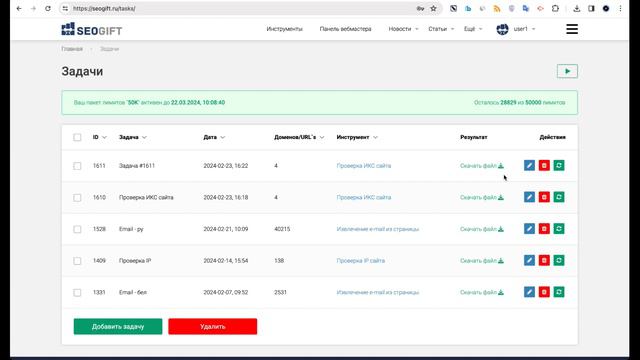640x360 pixels.
Task: Restart task 1528 with green refresh icon
Action: [x=559, y=229]
